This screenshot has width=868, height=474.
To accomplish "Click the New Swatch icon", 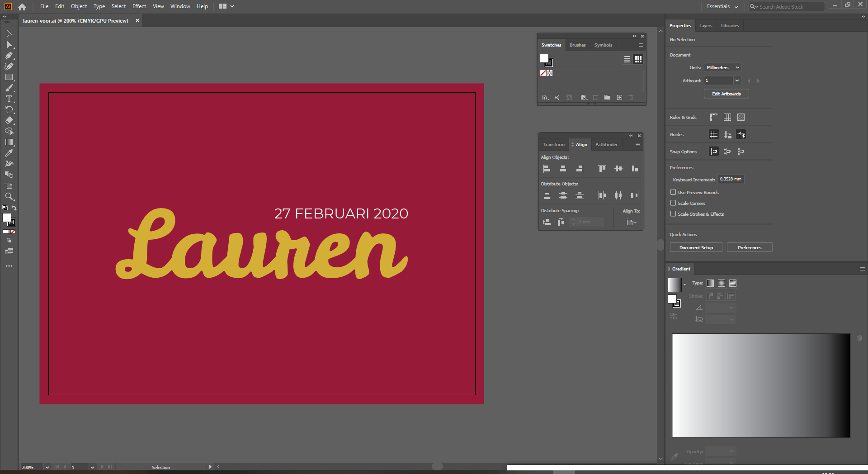I will (x=620, y=97).
